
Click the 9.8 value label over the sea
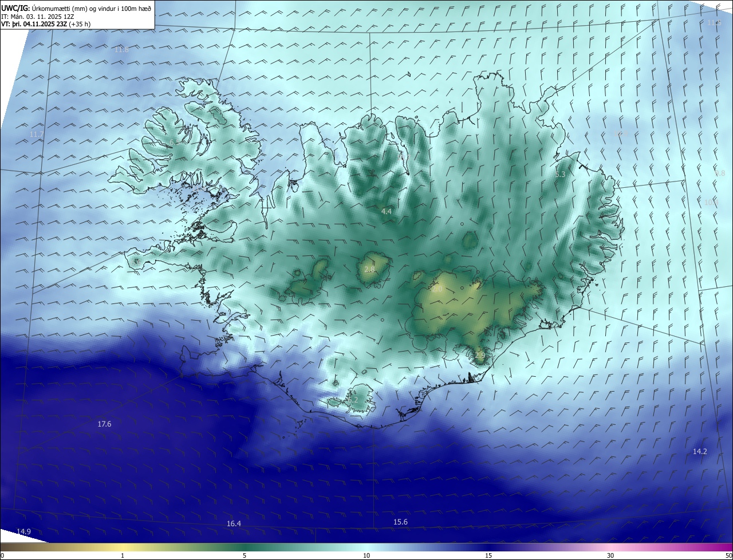pos(720,173)
